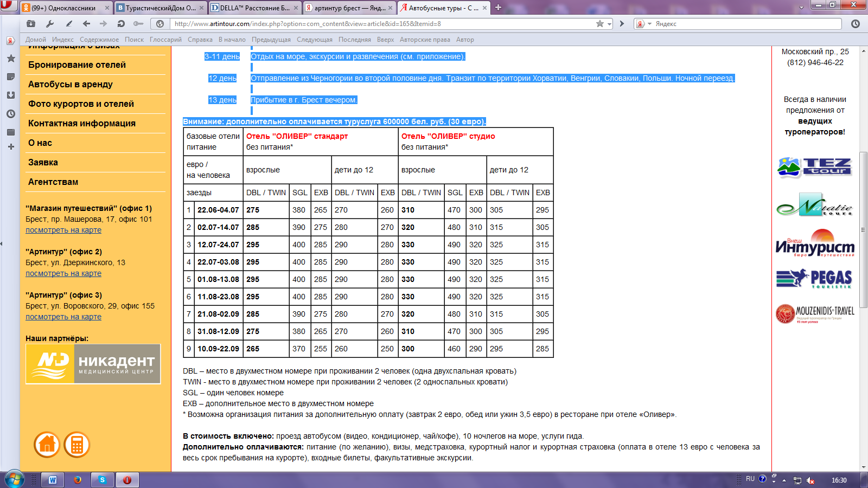View office 1 map link under Машерова
This screenshot has height=488, width=868.
(x=63, y=230)
